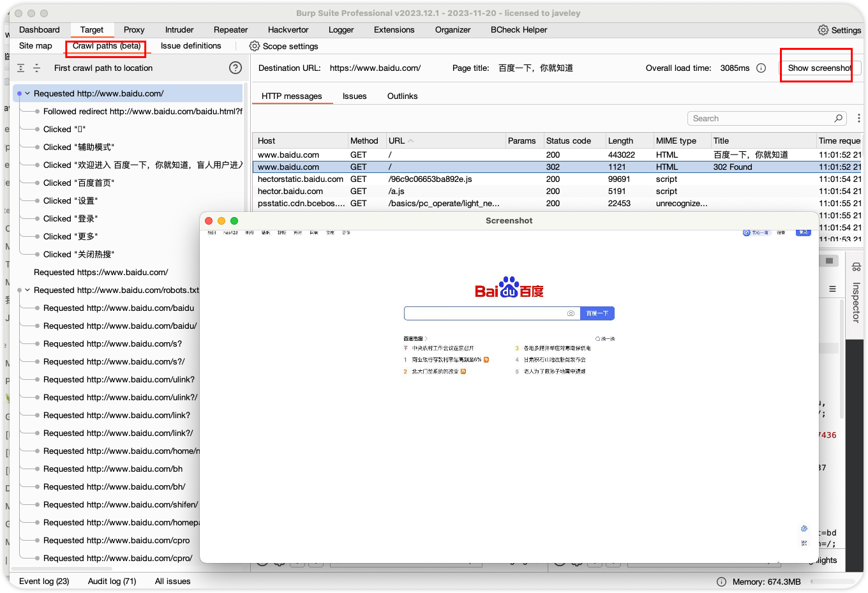Click the Baidu search button in screenshot

[x=597, y=313]
